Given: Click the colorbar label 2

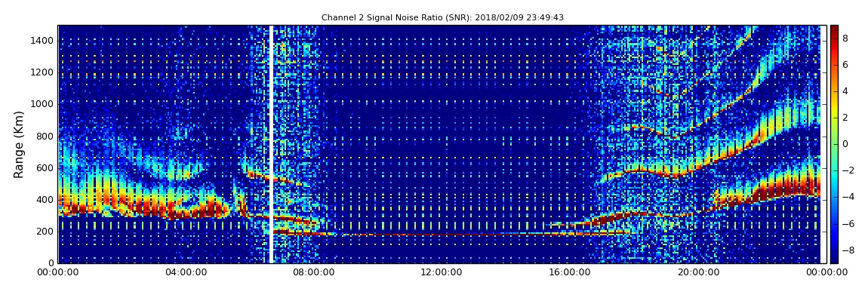Looking at the screenshot, I should (845, 118).
